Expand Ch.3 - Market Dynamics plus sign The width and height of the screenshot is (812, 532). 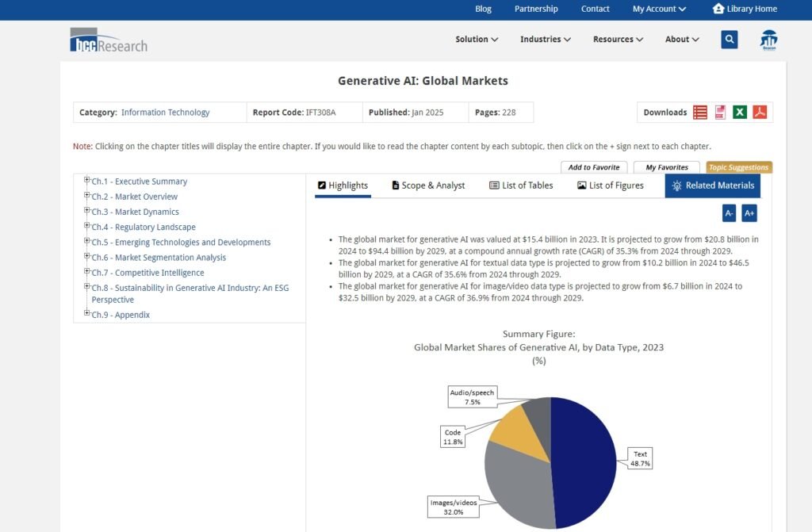point(87,211)
